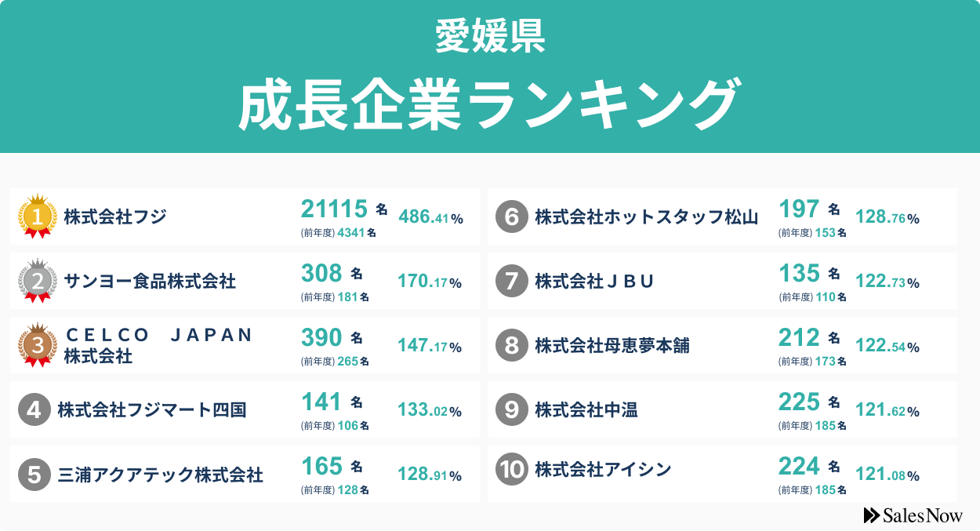Screen dimensions: 980x531
Task: Click the bronze third-place medal icon
Action: coord(38,344)
